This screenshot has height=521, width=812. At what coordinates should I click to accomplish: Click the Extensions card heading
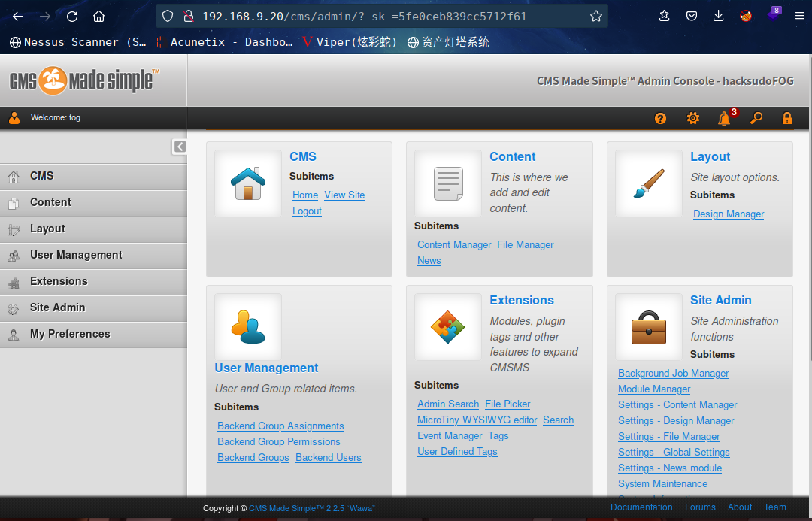[522, 301]
